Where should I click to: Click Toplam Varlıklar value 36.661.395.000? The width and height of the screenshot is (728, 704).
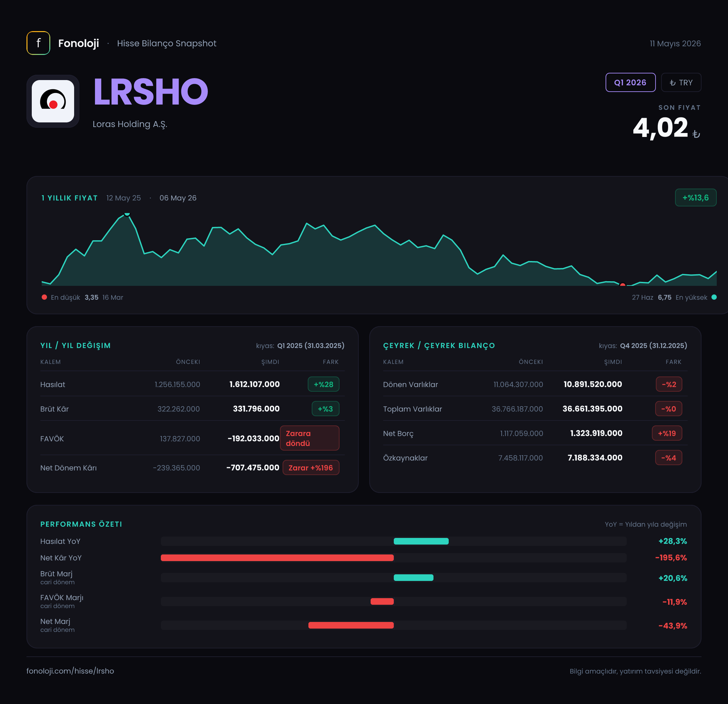pos(592,409)
